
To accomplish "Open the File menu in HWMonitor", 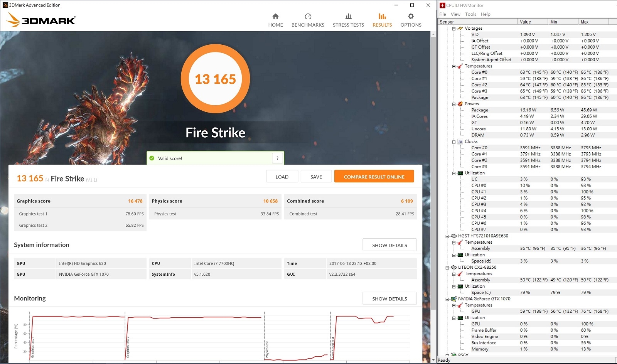I will tap(443, 14).
